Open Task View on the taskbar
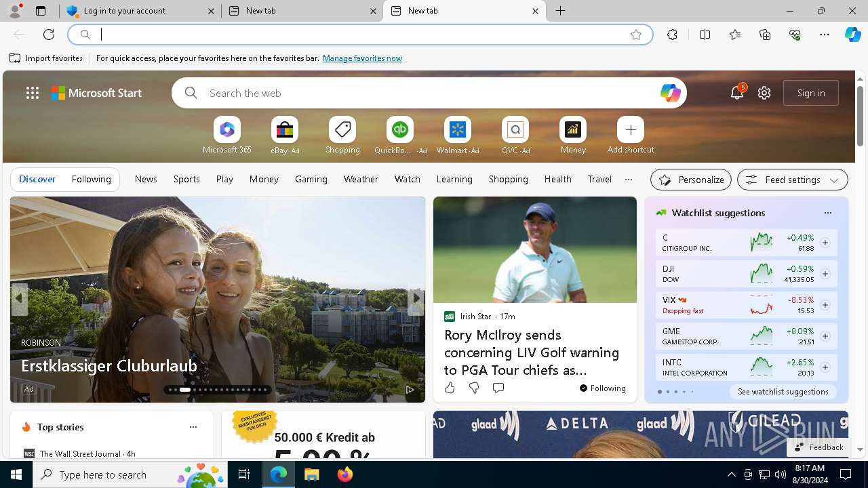Viewport: 868px width, 488px height. tap(244, 474)
